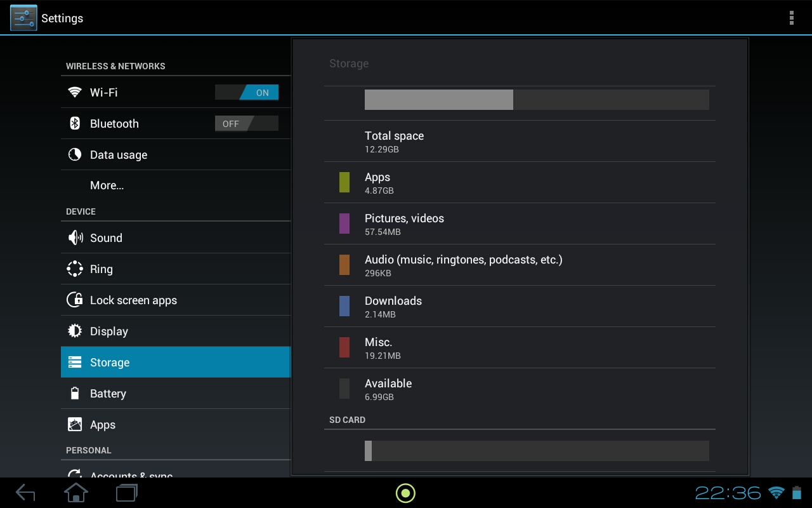Open recent apps from the navigation bar
Viewport: 812px width, 508px height.
coord(127,493)
